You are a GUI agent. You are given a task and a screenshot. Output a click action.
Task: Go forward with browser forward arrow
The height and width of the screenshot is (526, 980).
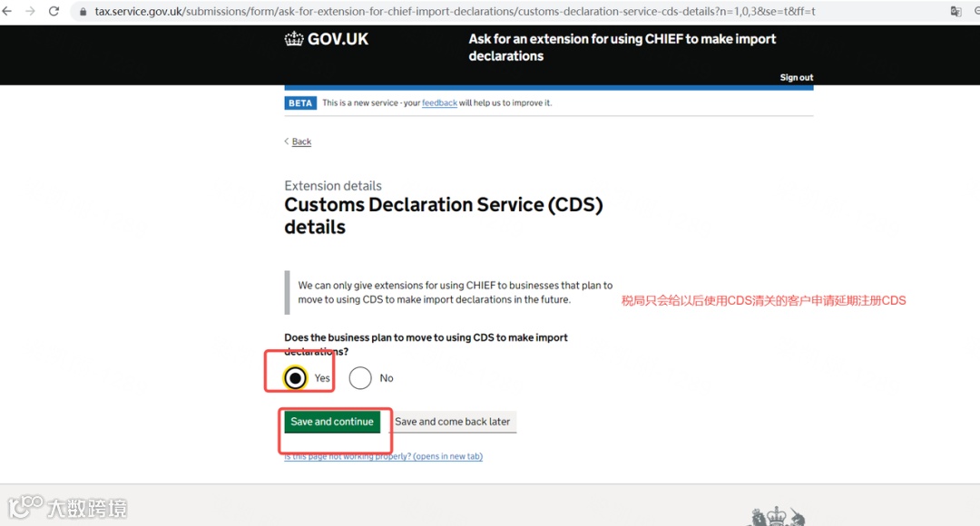pos(30,11)
